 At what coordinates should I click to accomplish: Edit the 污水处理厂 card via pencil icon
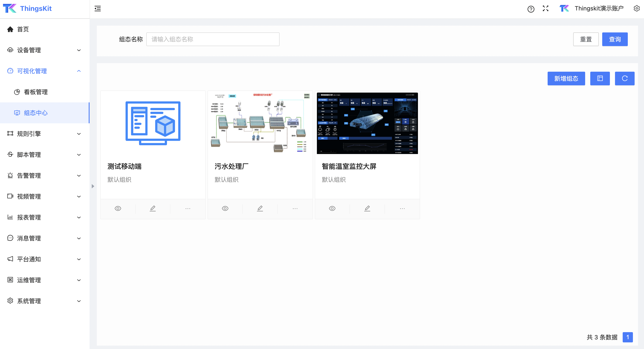[x=260, y=208]
